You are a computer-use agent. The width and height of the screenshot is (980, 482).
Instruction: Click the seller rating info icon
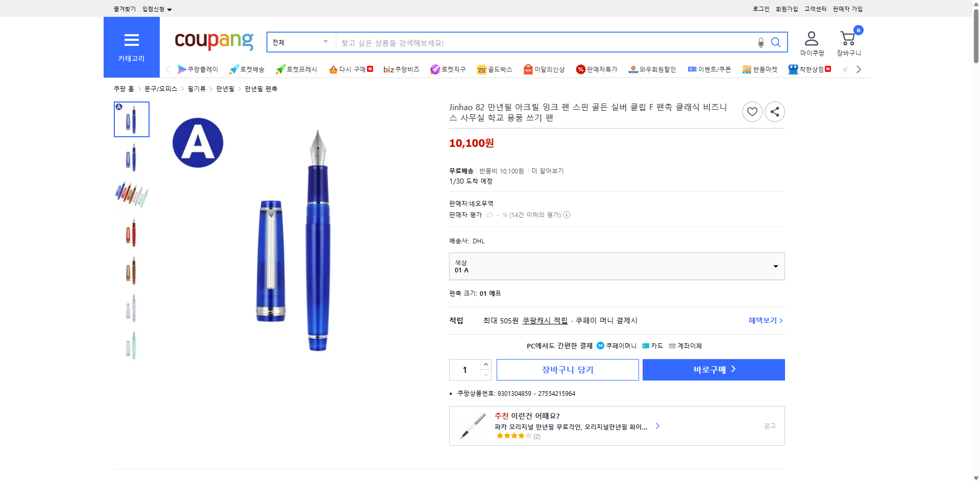pyautogui.click(x=567, y=215)
